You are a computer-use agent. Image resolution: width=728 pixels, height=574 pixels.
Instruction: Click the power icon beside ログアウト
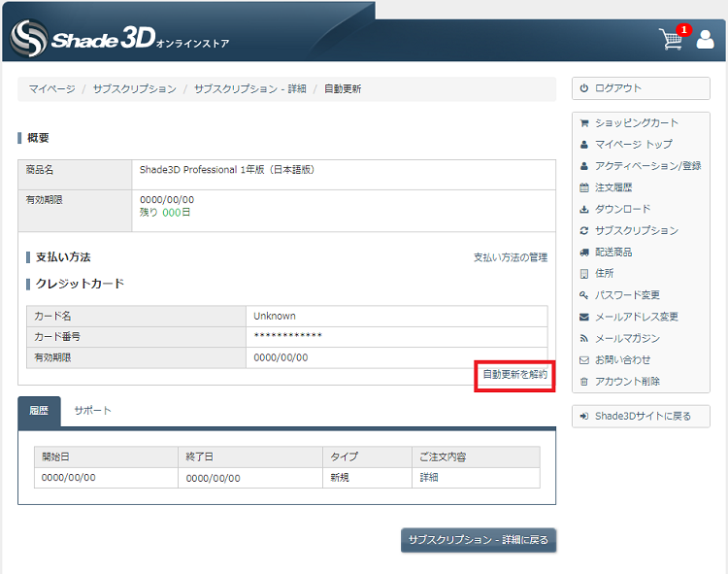[584, 88]
